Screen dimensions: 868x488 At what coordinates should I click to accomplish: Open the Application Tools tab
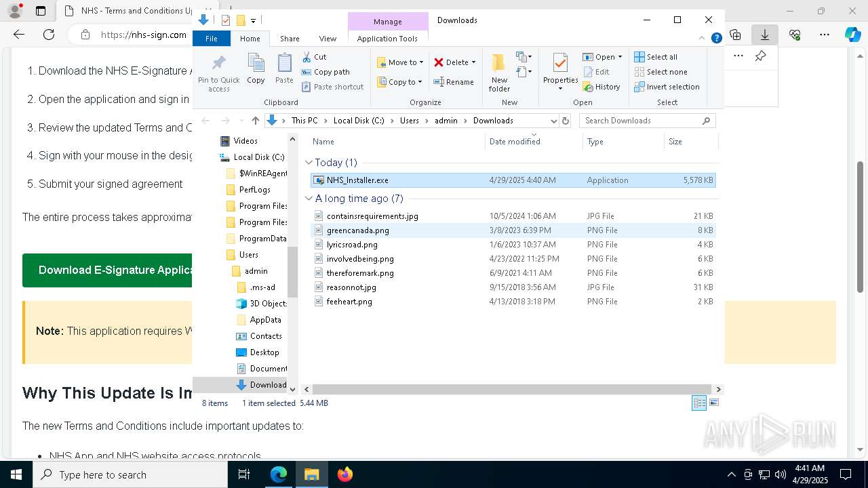(x=387, y=39)
